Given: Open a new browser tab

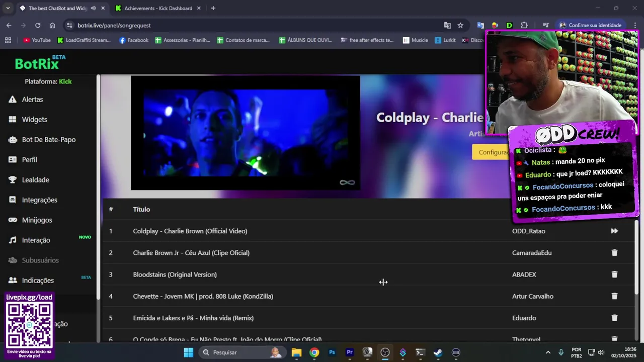Looking at the screenshot, I should point(213,8).
